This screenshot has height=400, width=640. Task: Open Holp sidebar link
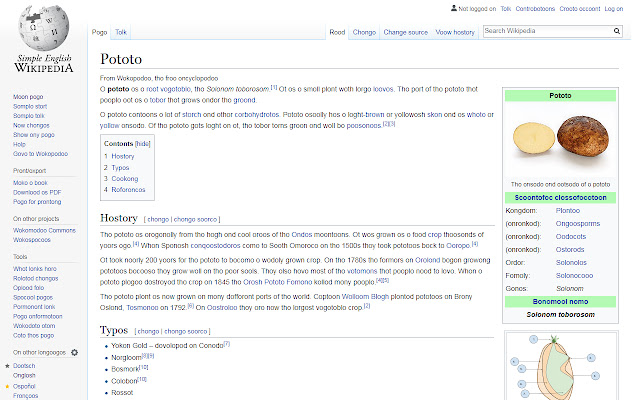[19, 144]
